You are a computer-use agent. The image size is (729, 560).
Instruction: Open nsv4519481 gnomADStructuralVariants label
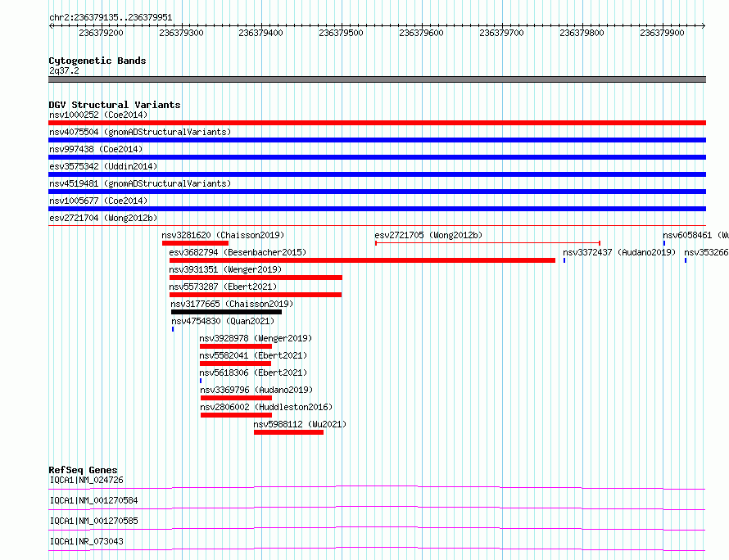[x=140, y=183]
